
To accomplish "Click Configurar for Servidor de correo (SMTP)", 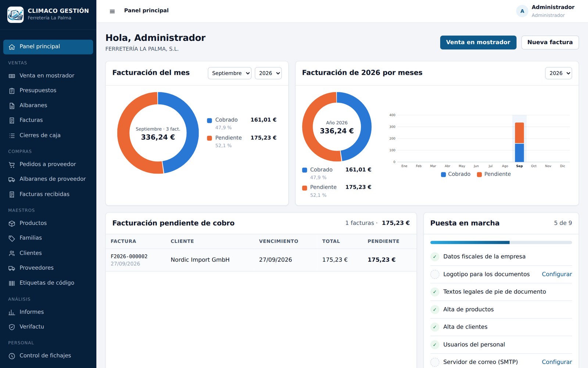I will [x=557, y=362].
